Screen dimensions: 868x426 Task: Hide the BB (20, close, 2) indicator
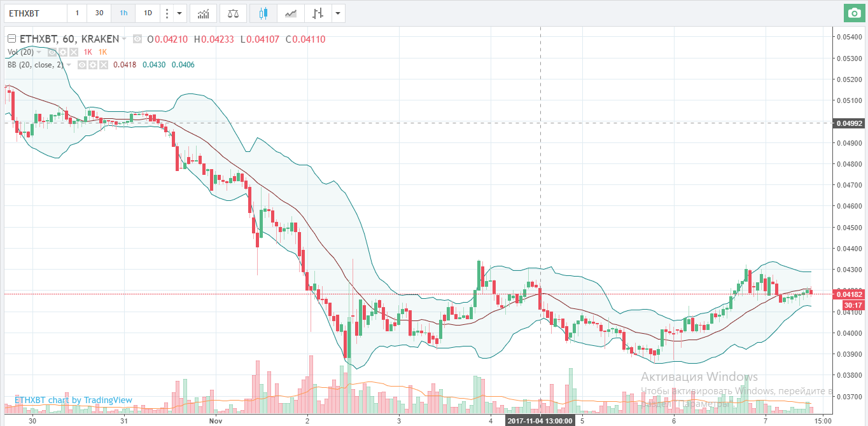pyautogui.click(x=82, y=65)
